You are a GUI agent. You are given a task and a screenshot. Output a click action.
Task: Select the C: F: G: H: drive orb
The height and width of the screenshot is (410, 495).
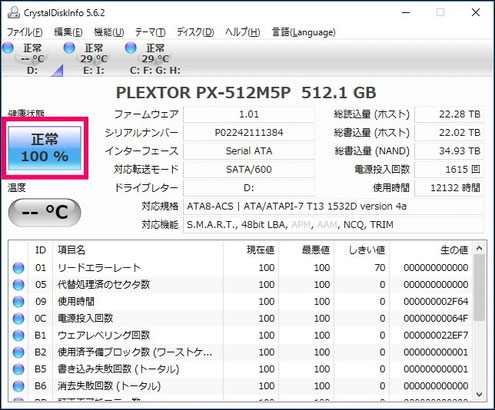131,48
